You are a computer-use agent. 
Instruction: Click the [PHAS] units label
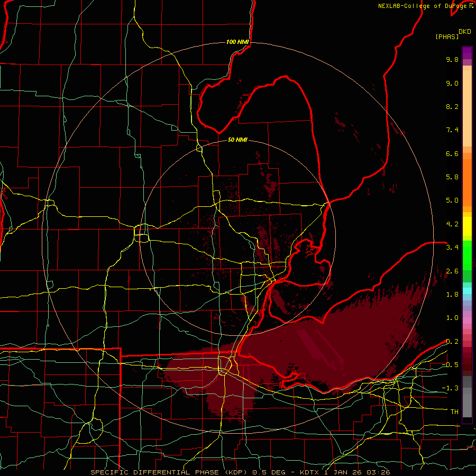click(447, 36)
